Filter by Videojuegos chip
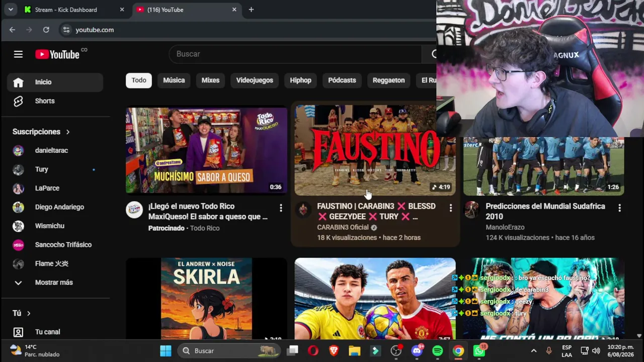 (x=255, y=80)
